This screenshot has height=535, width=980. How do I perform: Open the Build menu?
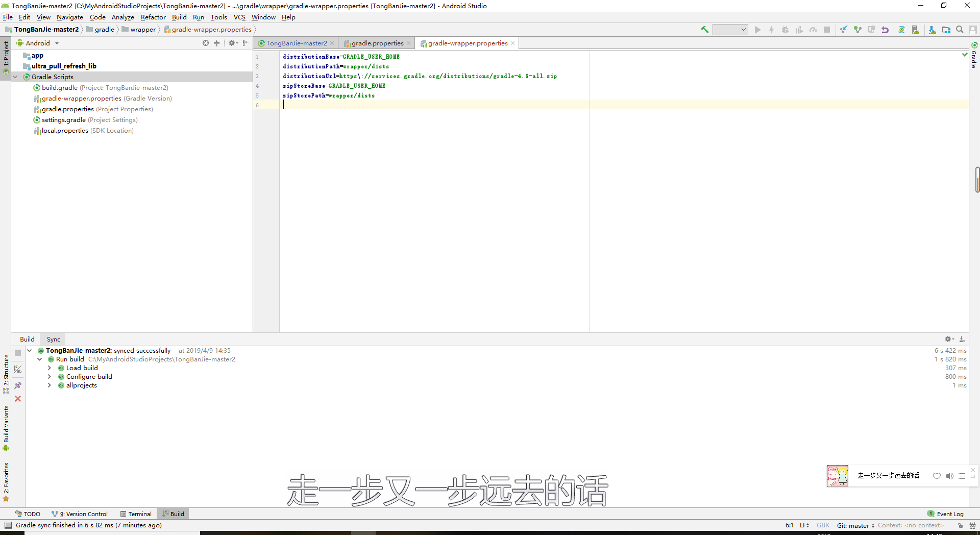point(179,17)
